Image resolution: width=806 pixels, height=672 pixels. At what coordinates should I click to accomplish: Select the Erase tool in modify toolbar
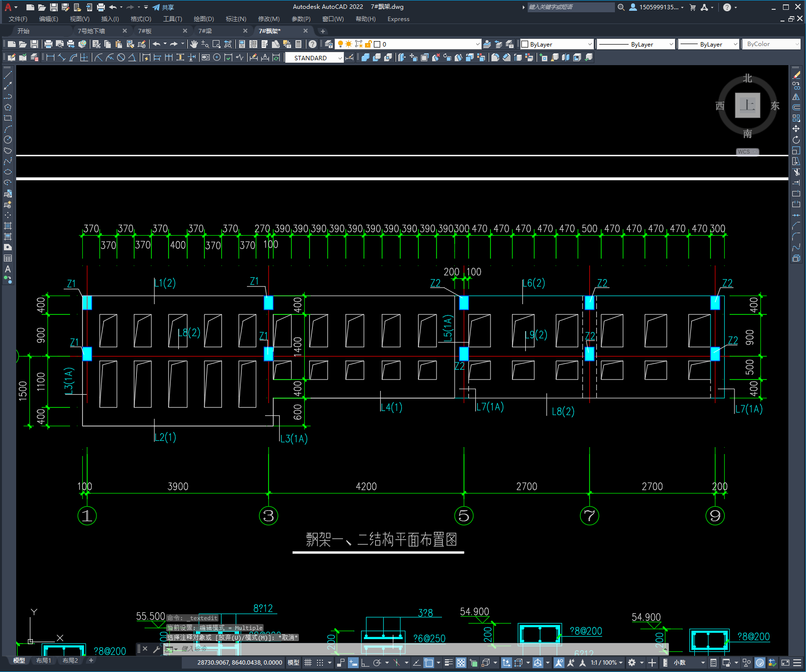[796, 75]
